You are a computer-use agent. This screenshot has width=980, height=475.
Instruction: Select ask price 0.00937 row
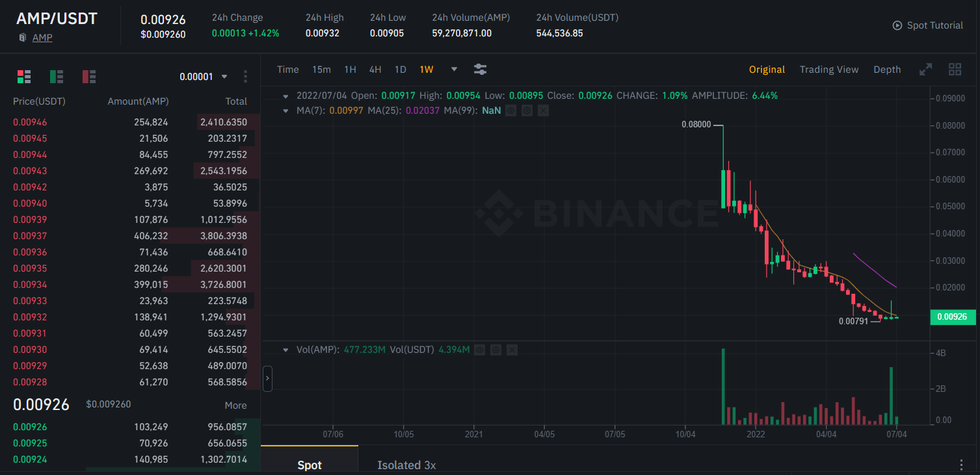click(x=130, y=236)
